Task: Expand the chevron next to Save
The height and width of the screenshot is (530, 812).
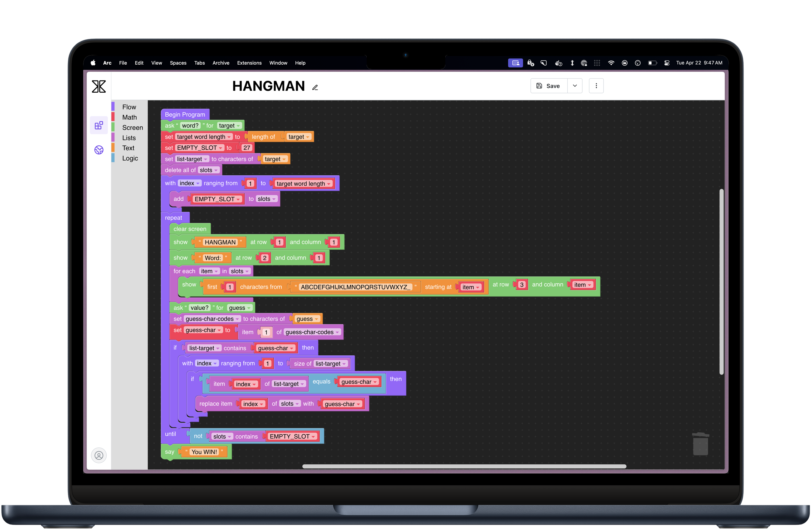Action: 575,86
